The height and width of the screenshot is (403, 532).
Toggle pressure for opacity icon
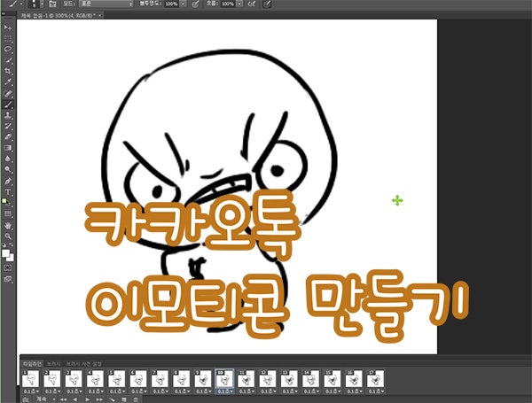195,4
